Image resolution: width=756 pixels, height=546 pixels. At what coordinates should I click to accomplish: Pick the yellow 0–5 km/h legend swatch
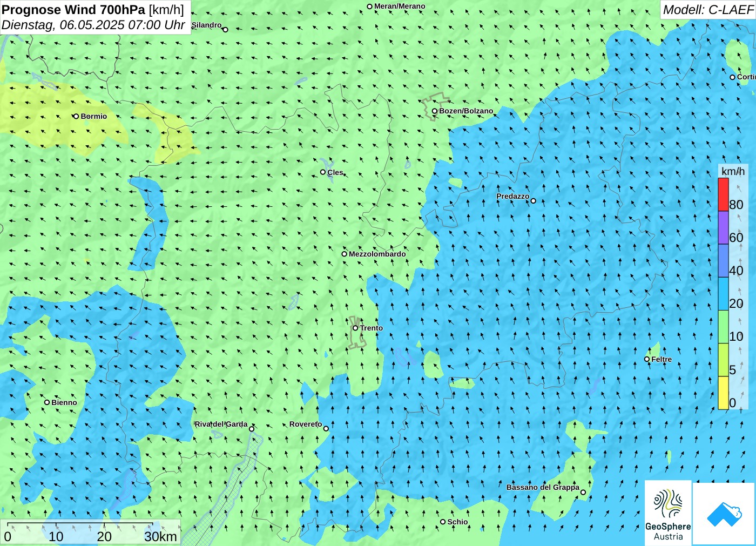click(723, 392)
